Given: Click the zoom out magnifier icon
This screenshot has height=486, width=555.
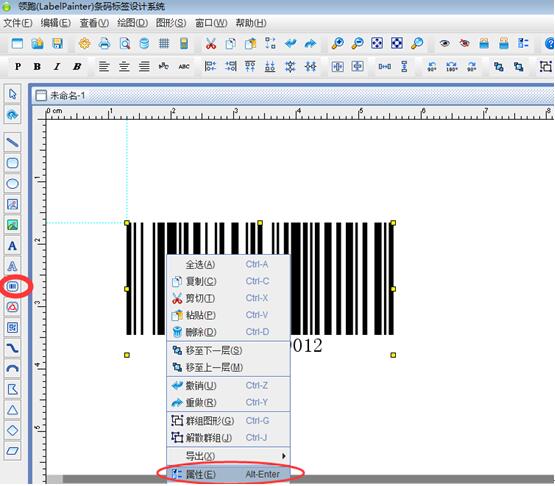Looking at the screenshot, I should (357, 43).
